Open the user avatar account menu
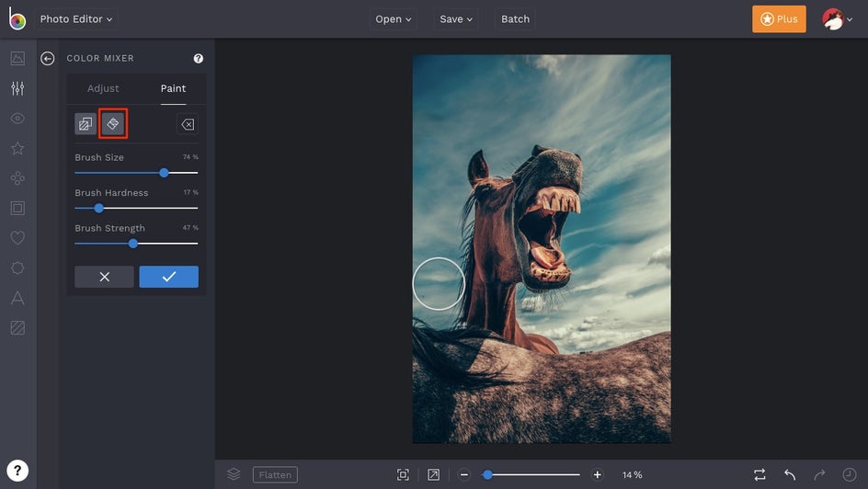Image resolution: width=868 pixels, height=489 pixels. tap(837, 19)
